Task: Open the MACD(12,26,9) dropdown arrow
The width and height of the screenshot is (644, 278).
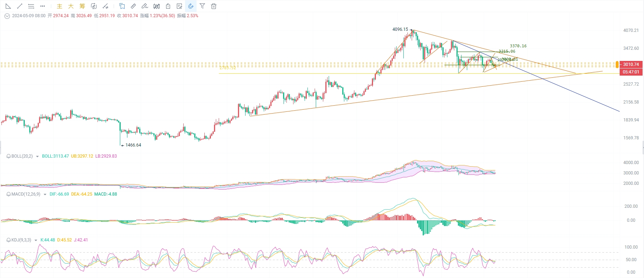Action: pos(45,195)
